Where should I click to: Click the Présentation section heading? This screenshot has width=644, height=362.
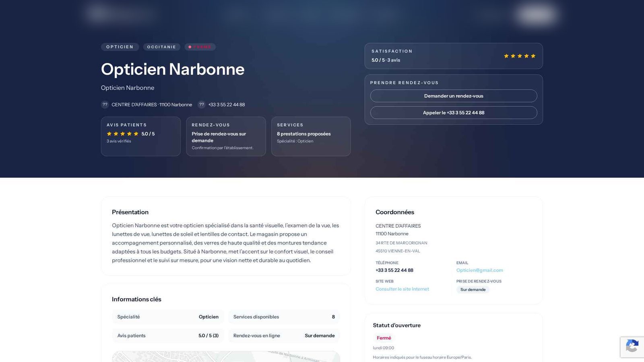pos(130,212)
